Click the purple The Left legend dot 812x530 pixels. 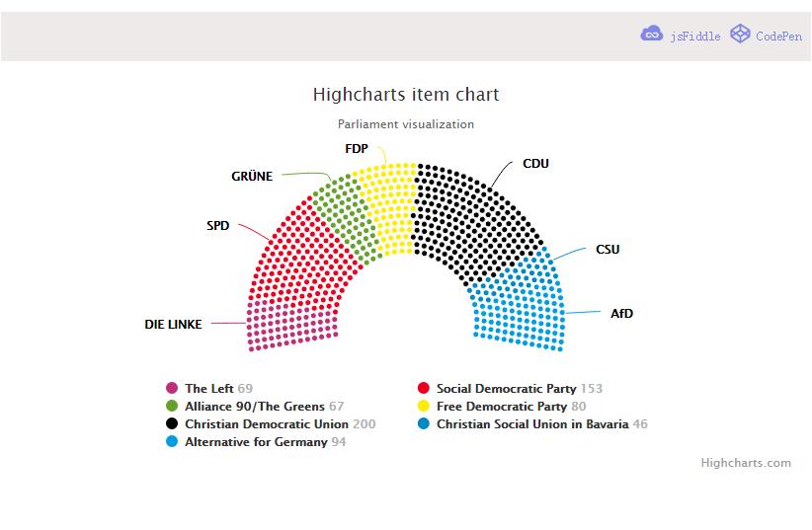172,389
